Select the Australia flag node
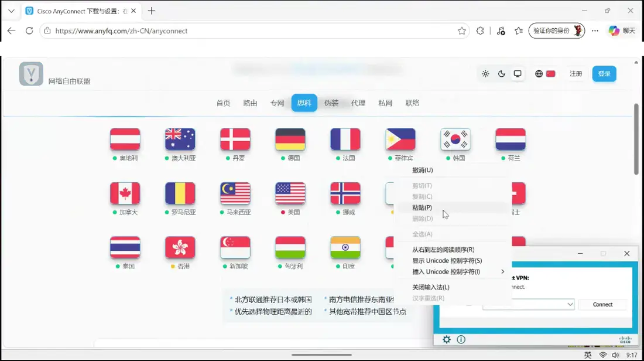644x361 pixels. (x=180, y=139)
